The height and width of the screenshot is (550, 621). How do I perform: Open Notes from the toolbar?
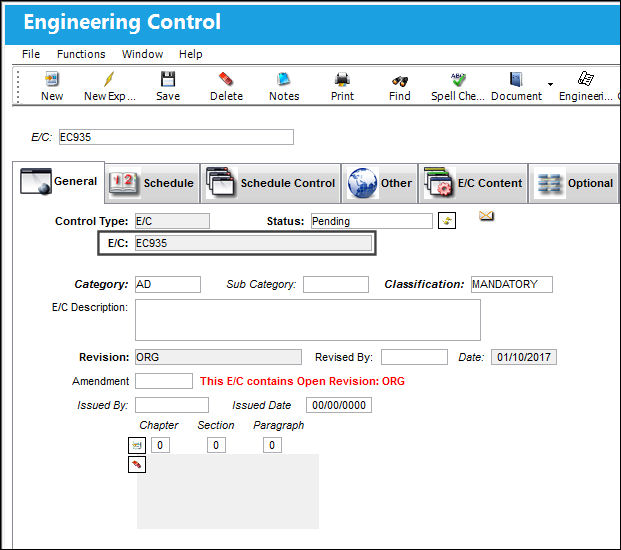(x=284, y=79)
